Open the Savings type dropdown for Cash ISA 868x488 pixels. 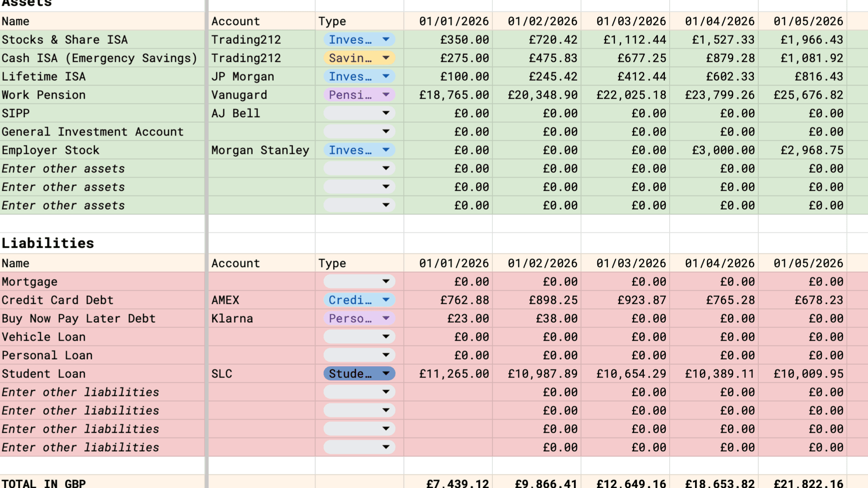(359, 58)
